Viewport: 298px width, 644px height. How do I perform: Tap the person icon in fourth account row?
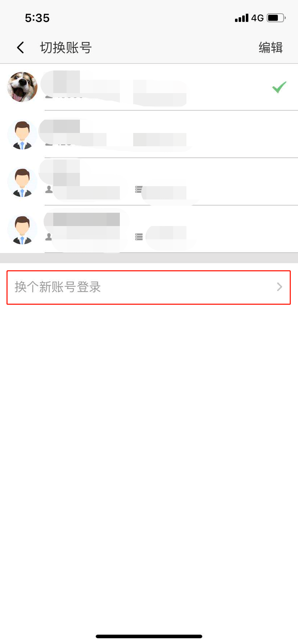[49, 237]
